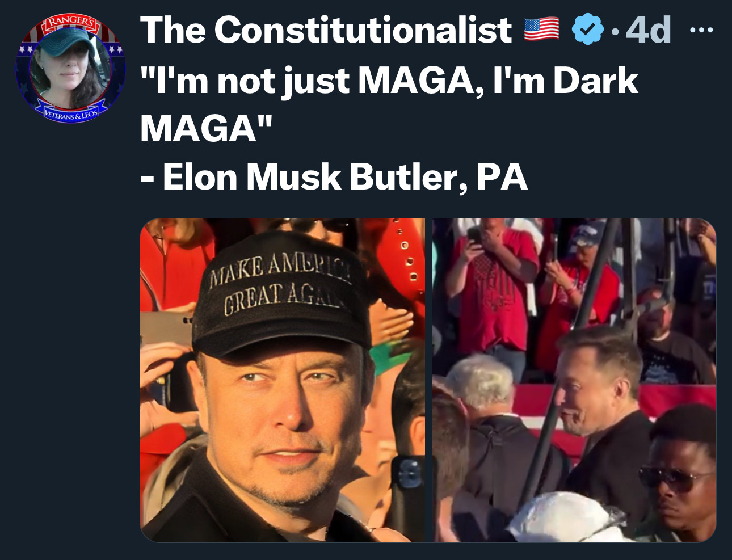Open the right photo of the rally crowd
732x560 pixels.
574,380
